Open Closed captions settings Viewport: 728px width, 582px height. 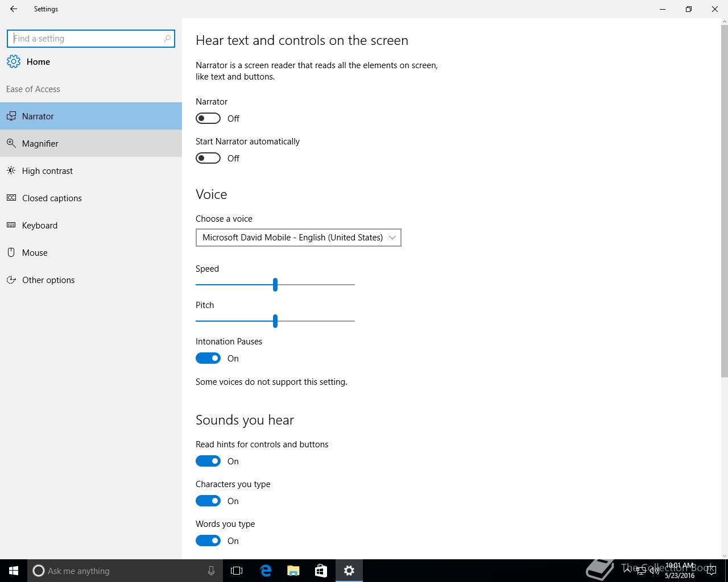[91, 198]
